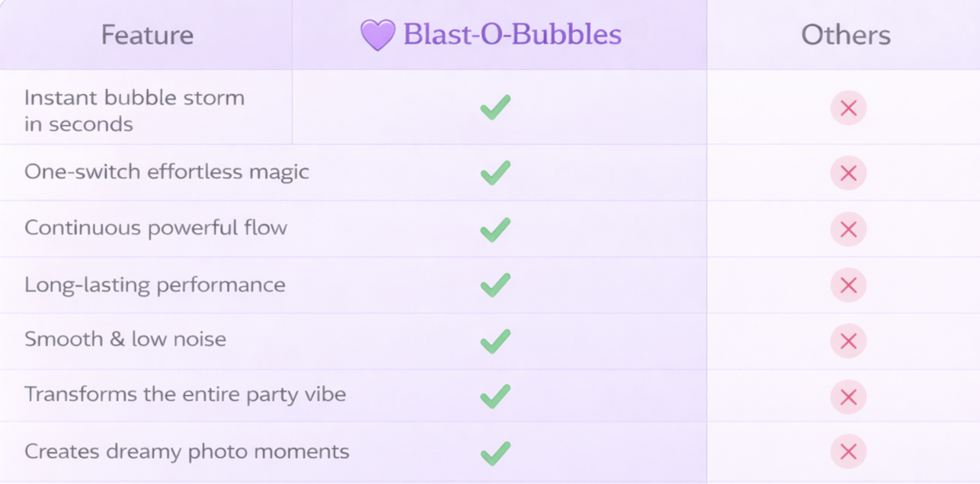Click the red X for Instant bubble storm
Image resolution: width=980 pixels, height=484 pixels.
[x=848, y=108]
